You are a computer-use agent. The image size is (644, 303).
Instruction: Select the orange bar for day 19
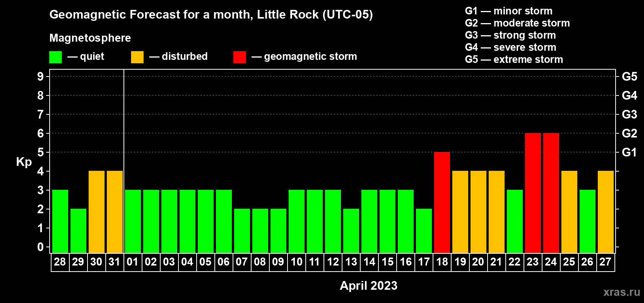[460, 212]
